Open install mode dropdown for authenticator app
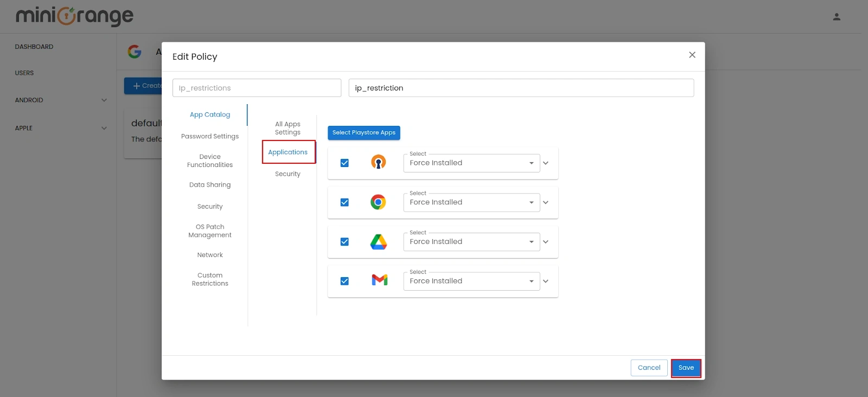This screenshot has width=868, height=397. [x=471, y=163]
